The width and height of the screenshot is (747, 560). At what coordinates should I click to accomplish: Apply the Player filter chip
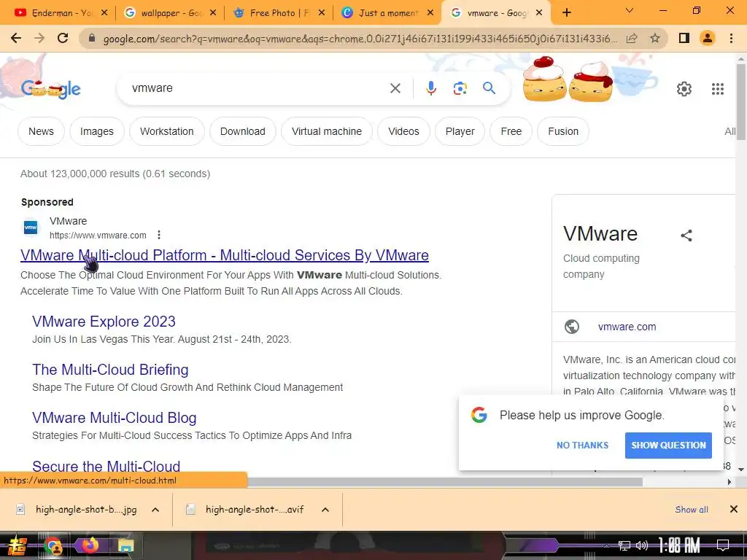tap(460, 131)
